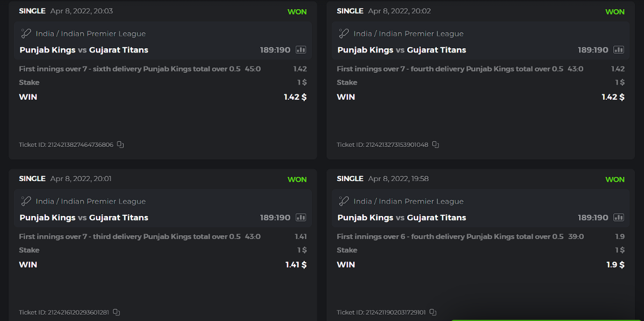The image size is (644, 321).
Task: Select the 1.41 $ win amount on 20:01 ticket
Action: coord(296,265)
